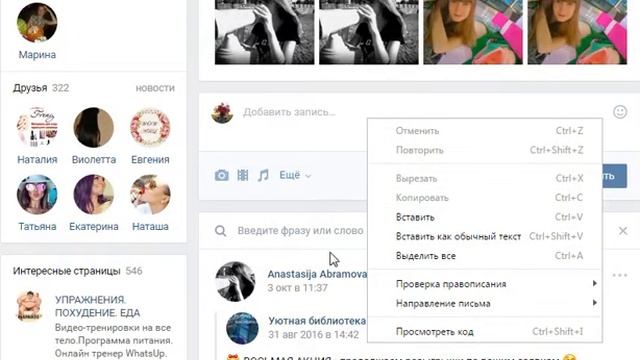Click the small avatar beside post field
The width and height of the screenshot is (640, 360).
(222, 113)
